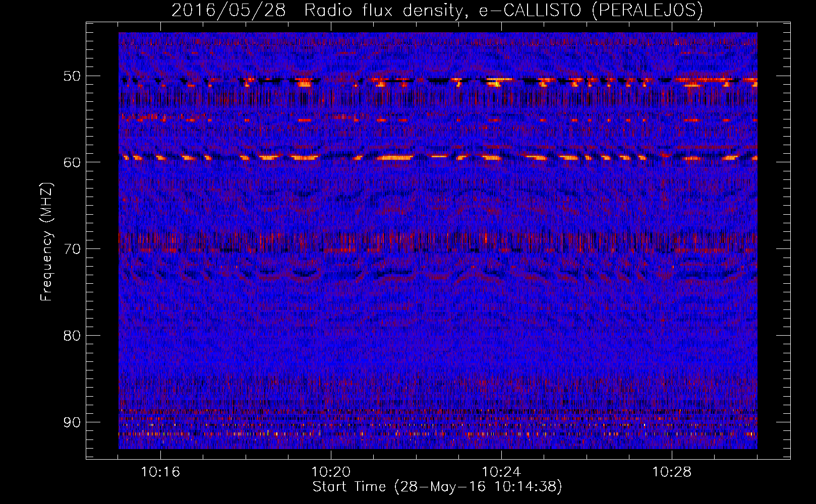The width and height of the screenshot is (816, 504).
Task: Click the 90 MHz frequency axis label
Action: coord(72,422)
